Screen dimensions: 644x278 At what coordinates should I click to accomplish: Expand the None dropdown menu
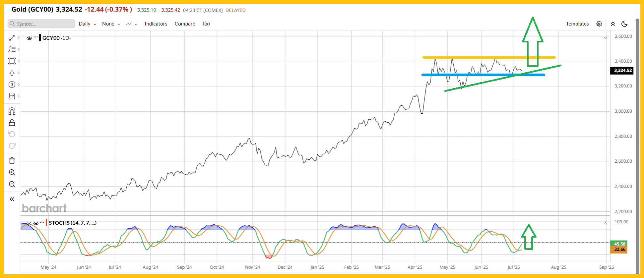click(x=111, y=24)
